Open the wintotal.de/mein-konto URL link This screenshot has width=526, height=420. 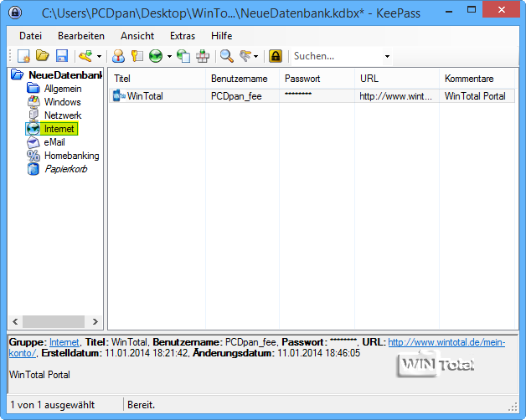click(x=446, y=342)
